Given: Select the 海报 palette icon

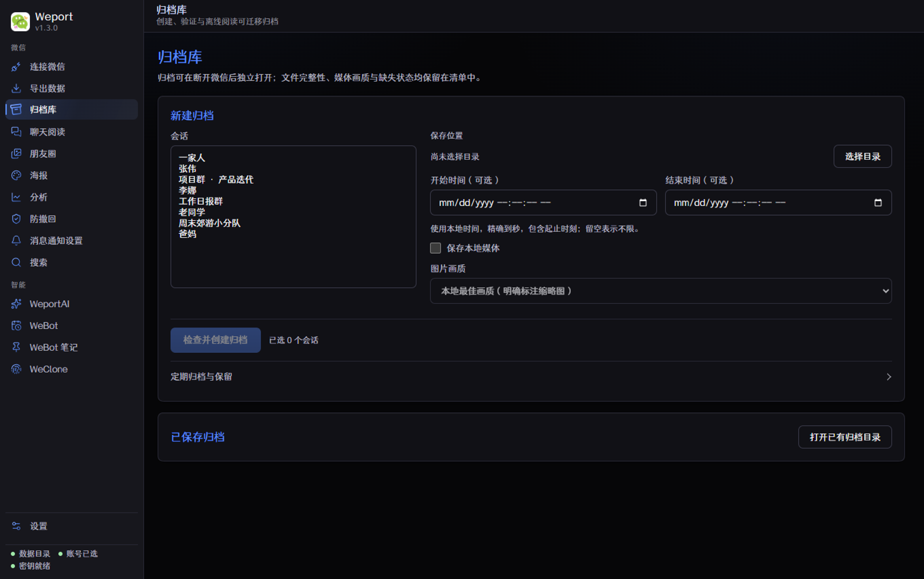Looking at the screenshot, I should [16, 175].
